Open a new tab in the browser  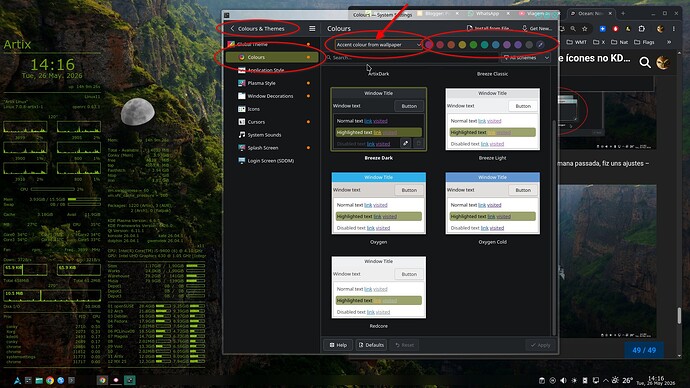pos(623,14)
